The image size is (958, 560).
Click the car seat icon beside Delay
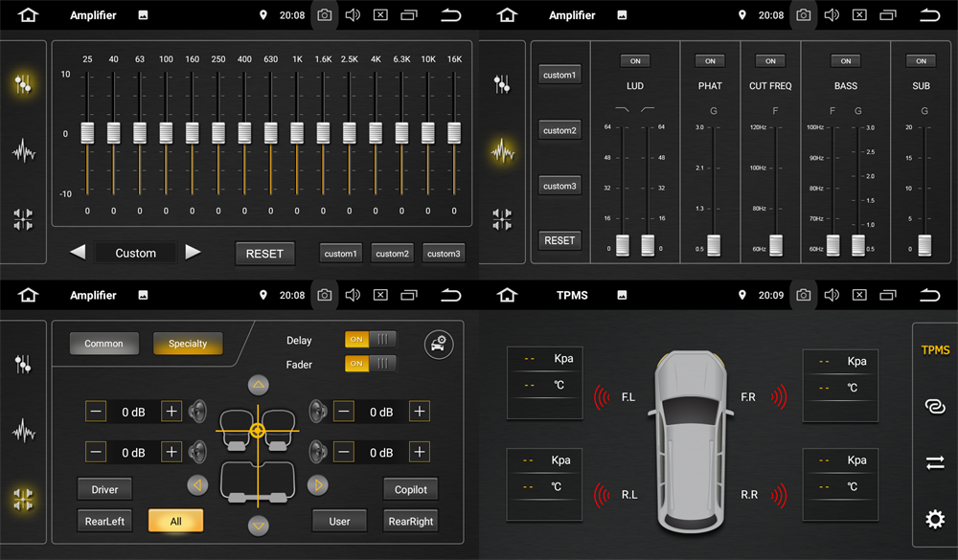point(439,345)
